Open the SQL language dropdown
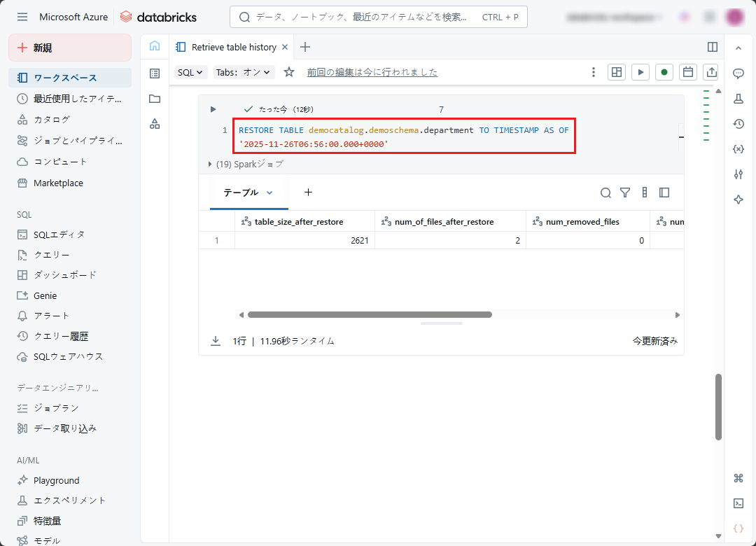 190,72
